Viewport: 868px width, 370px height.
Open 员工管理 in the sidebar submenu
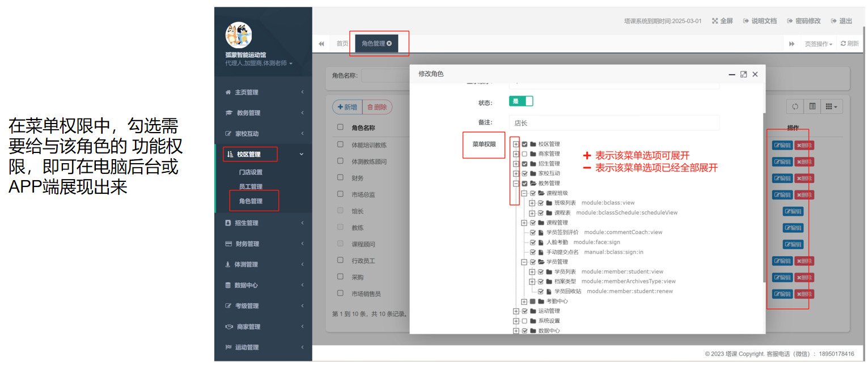point(251,186)
